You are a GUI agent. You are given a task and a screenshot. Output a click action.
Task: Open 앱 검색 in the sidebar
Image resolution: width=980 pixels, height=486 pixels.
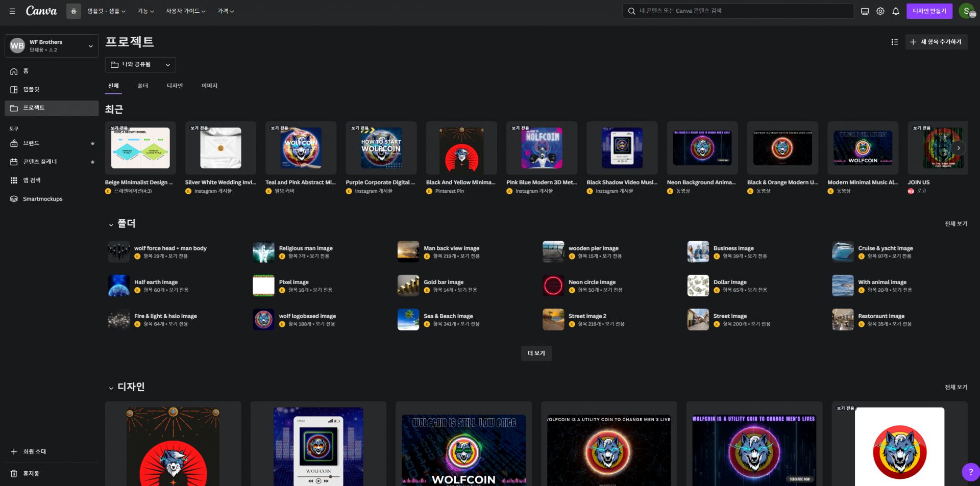pos(52,180)
